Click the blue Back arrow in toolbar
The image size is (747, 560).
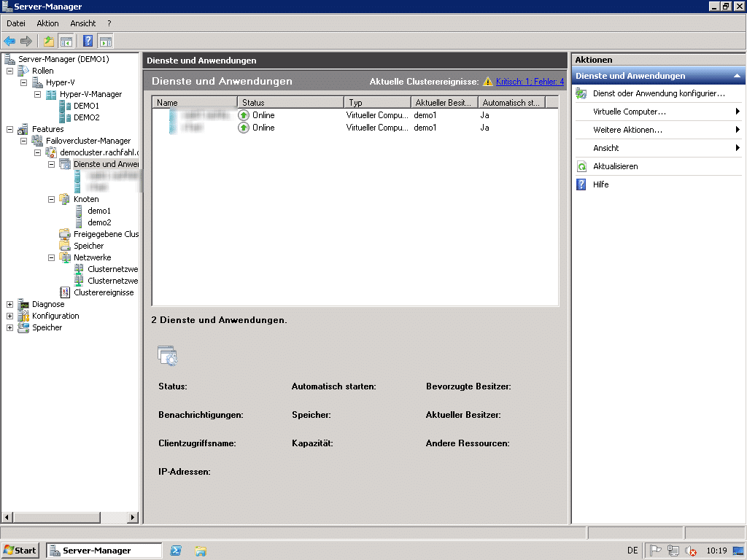point(9,41)
